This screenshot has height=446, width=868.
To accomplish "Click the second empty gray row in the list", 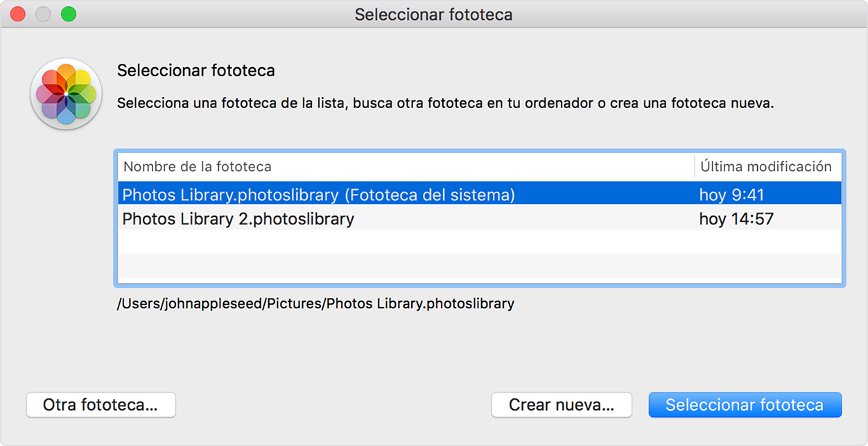I will pos(478,265).
